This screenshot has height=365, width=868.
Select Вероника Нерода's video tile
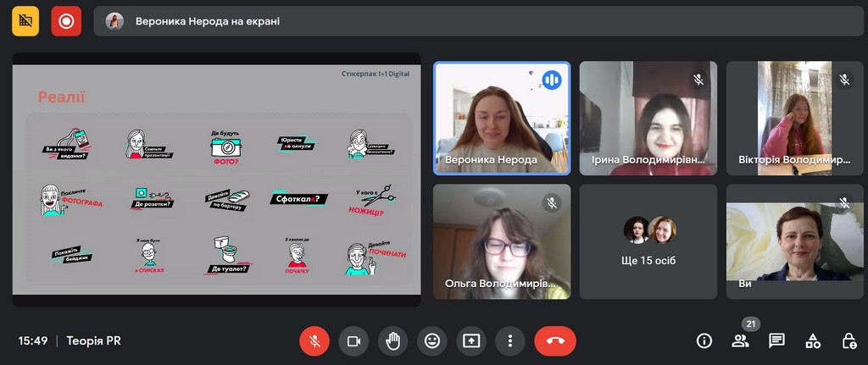click(502, 118)
